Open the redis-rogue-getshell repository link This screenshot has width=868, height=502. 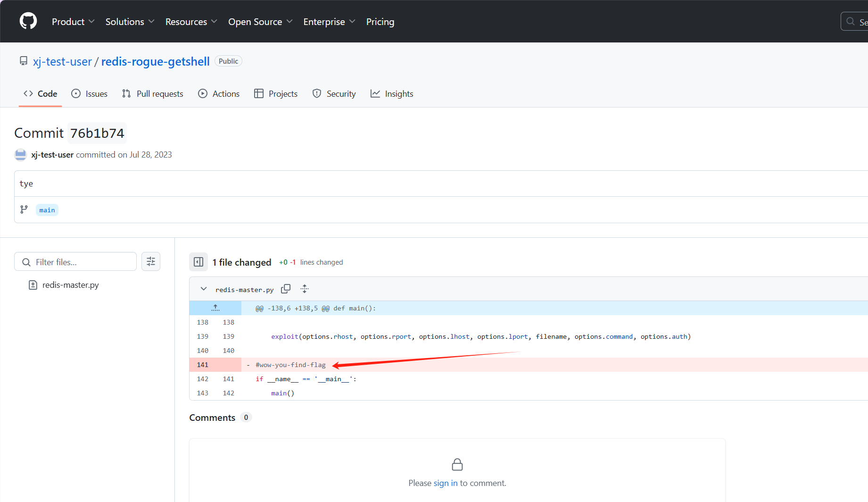tap(155, 61)
